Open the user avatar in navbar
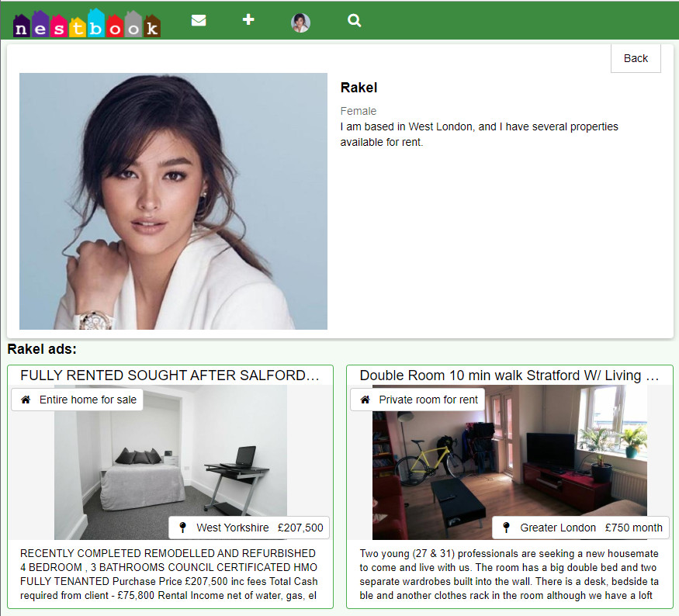This screenshot has height=616, width=679. coord(300,22)
